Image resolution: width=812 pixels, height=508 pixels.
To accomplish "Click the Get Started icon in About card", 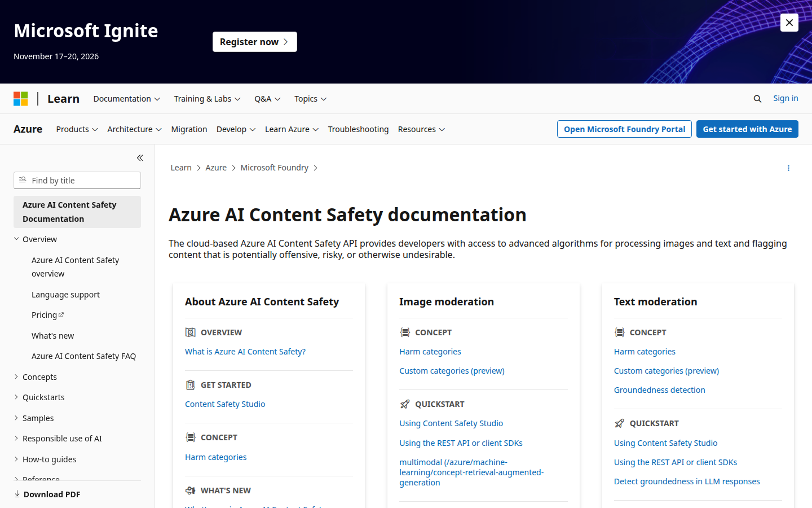I will (191, 385).
